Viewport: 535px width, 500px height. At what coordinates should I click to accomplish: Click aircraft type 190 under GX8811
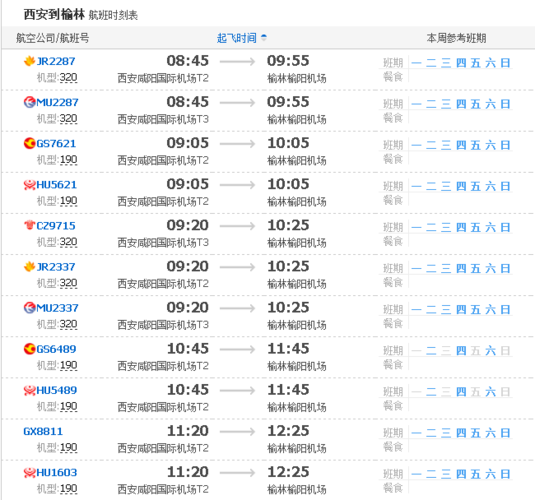69,447
